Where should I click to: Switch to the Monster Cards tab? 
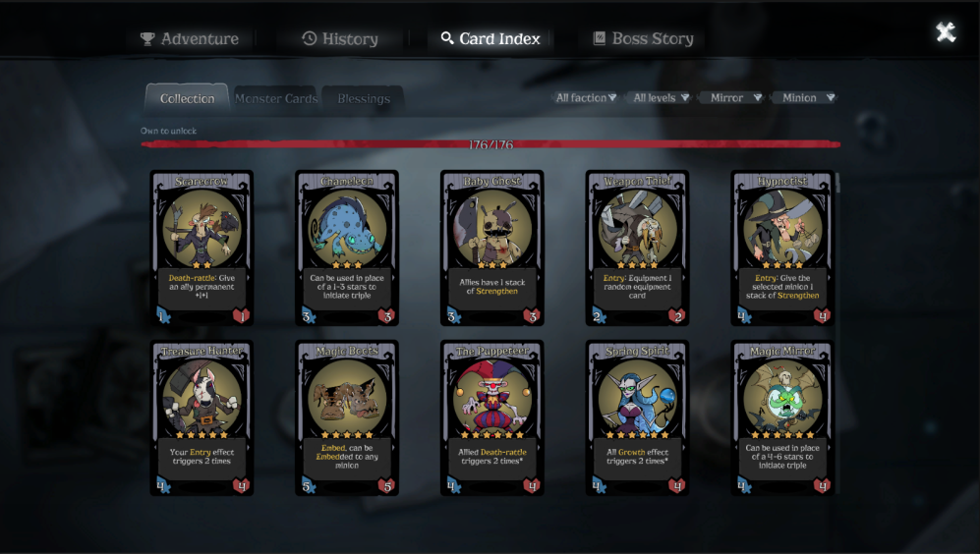[275, 98]
